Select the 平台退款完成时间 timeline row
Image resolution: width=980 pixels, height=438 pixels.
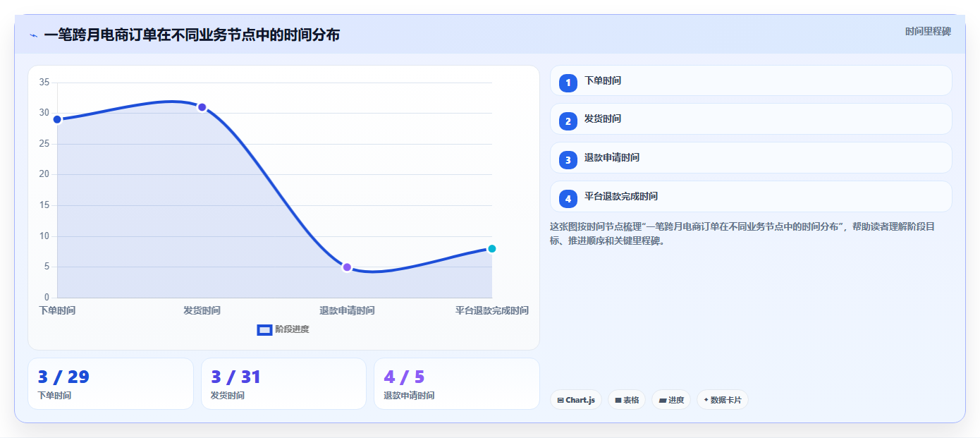(751, 197)
